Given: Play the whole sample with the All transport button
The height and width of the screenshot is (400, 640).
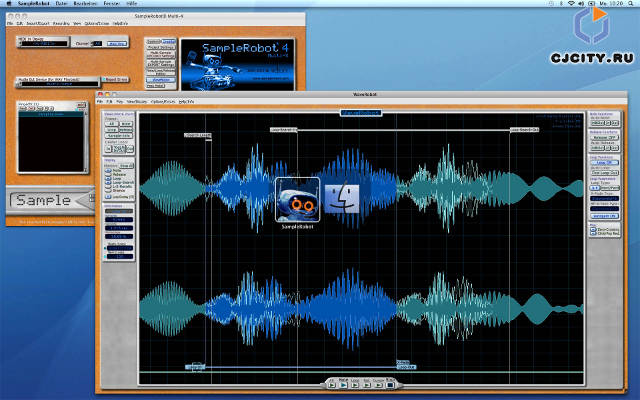Looking at the screenshot, I should 332,385.
